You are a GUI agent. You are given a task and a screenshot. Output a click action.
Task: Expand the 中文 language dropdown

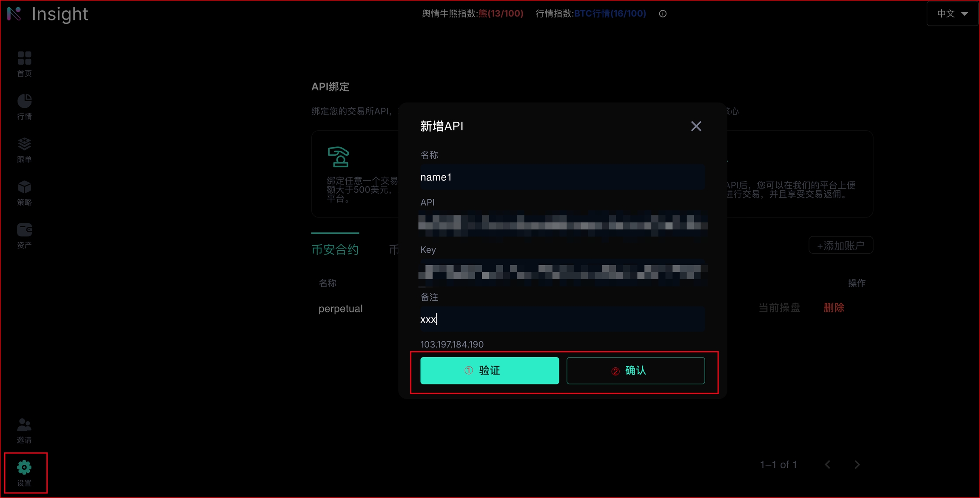click(x=953, y=14)
